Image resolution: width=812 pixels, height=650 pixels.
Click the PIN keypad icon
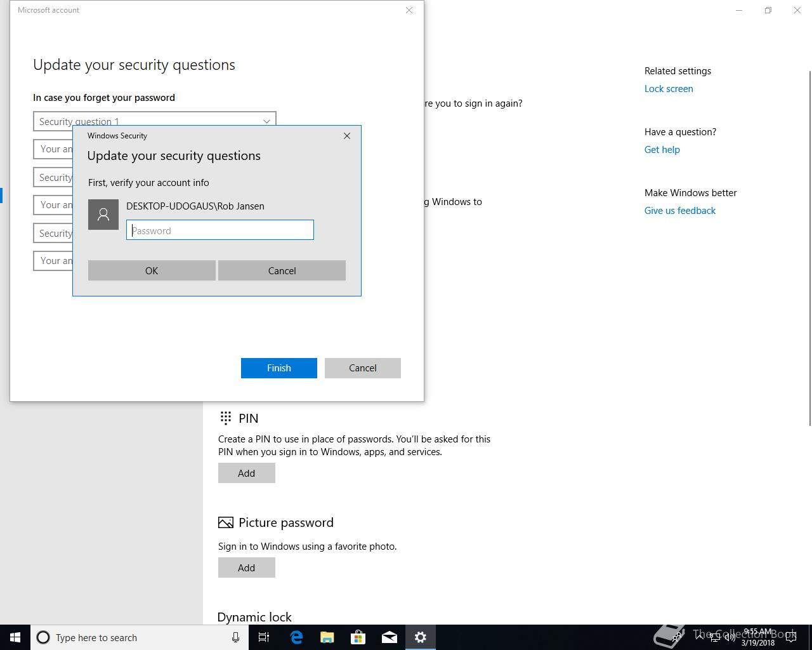pyautogui.click(x=225, y=418)
